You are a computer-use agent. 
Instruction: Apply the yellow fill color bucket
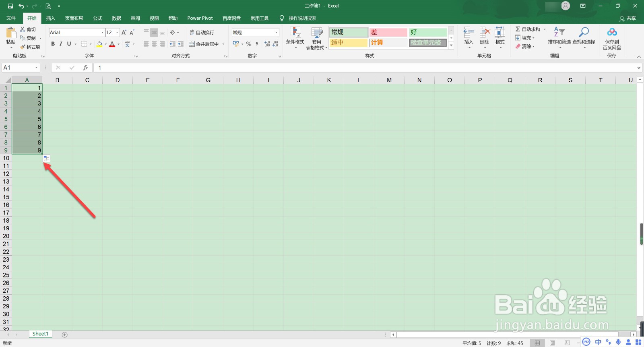(x=99, y=44)
